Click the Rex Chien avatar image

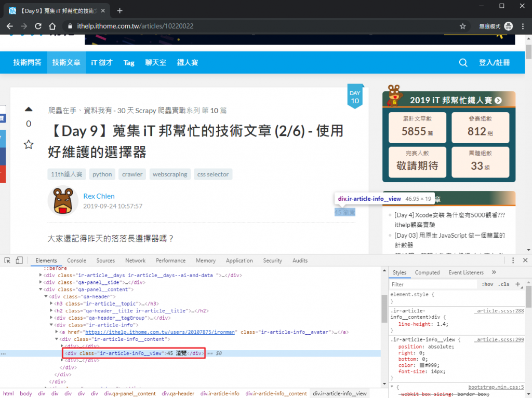coord(63,201)
